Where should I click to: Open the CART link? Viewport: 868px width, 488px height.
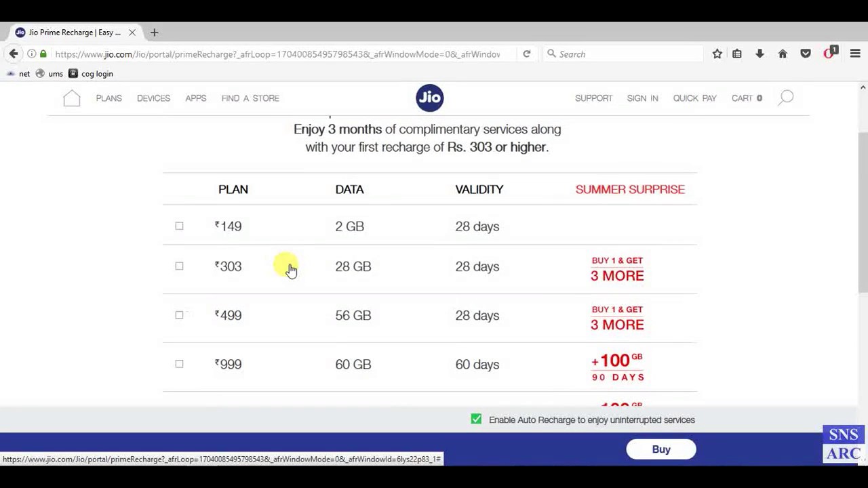tap(747, 98)
